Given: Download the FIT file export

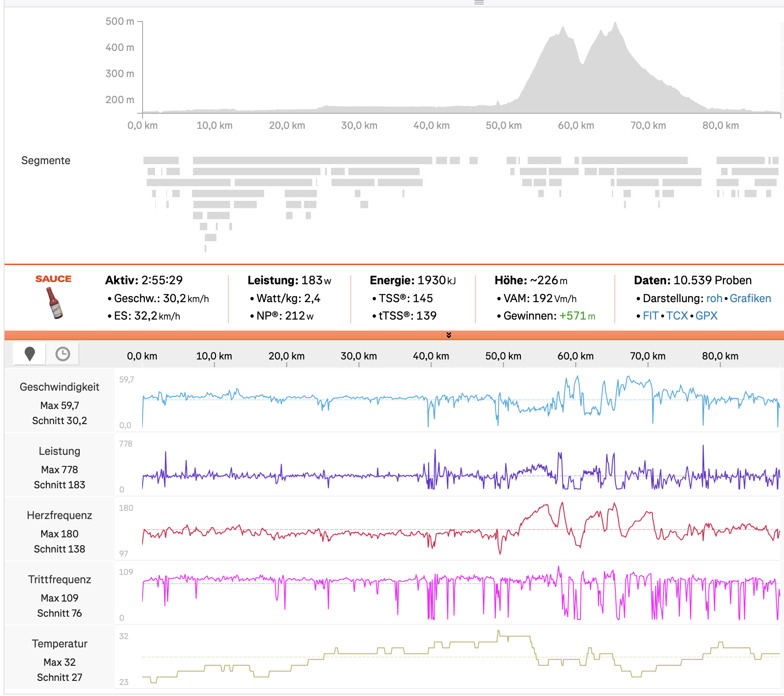Looking at the screenshot, I should (650, 316).
